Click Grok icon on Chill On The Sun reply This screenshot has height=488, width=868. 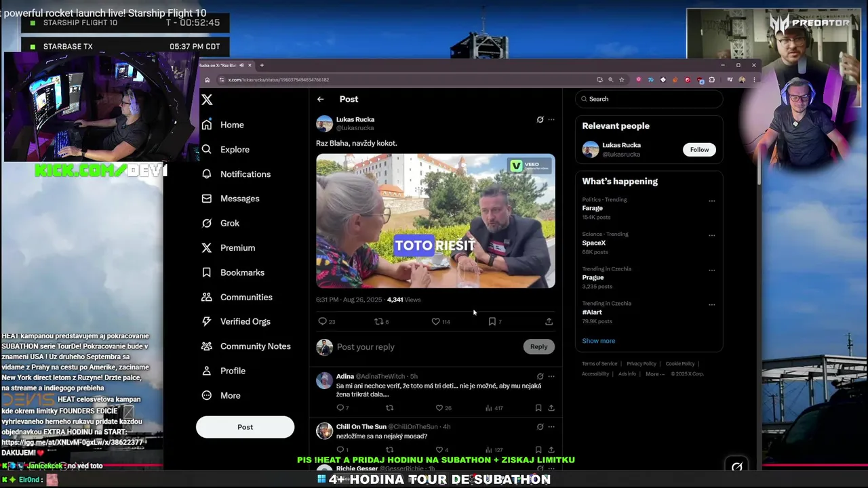pos(540,427)
